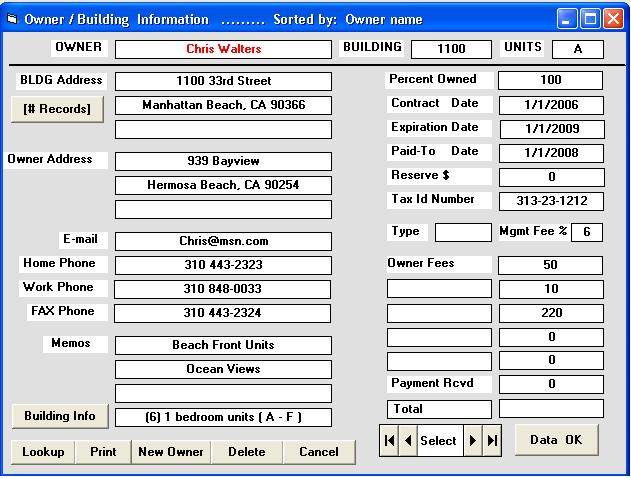This screenshot has height=478, width=631.
Task: Edit the Mgmt Fee % value
Action: pos(587,232)
